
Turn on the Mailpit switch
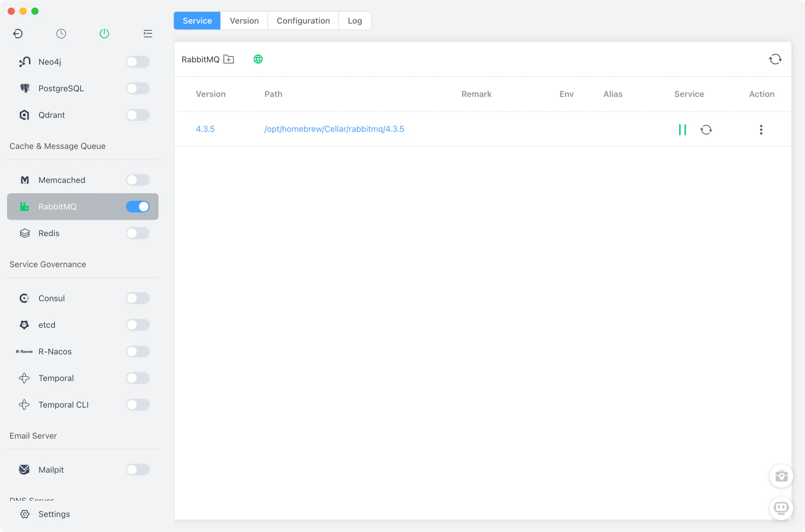[138, 470]
